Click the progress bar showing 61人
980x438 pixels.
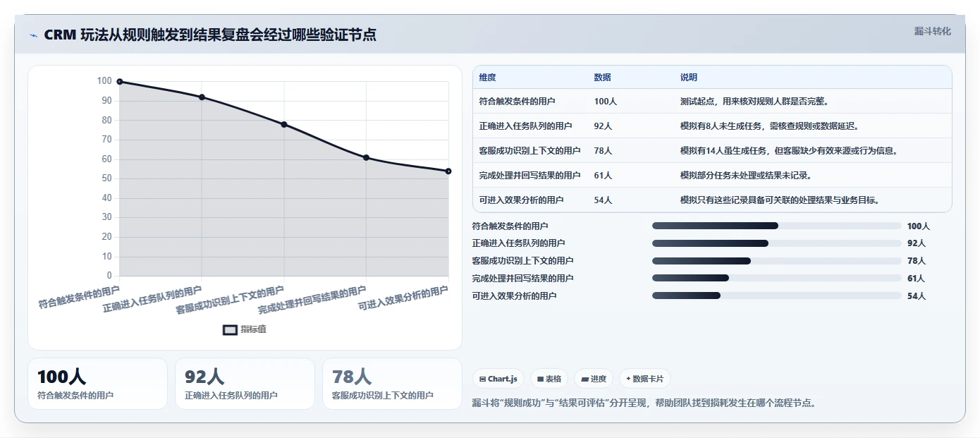coord(776,279)
